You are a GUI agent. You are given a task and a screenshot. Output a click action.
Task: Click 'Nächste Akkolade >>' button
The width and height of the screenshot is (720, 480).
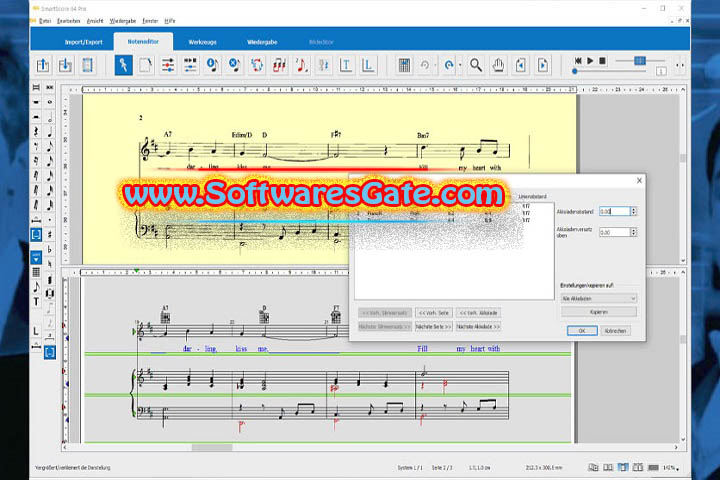point(478,327)
